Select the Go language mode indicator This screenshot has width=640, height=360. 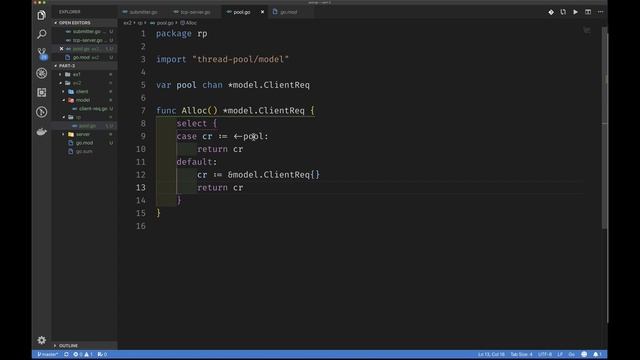point(571,354)
